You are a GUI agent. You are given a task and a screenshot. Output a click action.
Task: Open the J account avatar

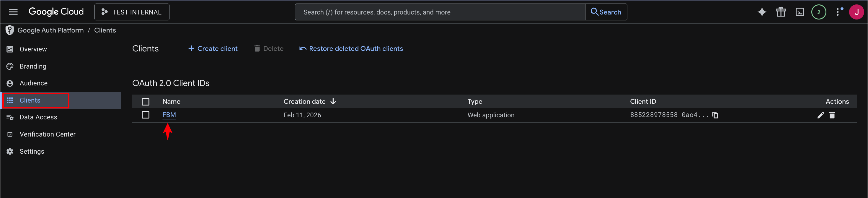(x=856, y=12)
